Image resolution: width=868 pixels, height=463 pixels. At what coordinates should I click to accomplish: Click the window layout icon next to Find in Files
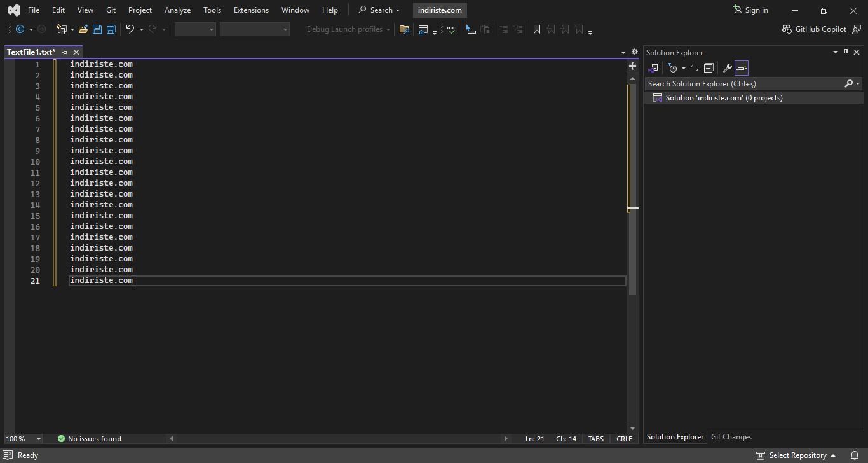point(423,29)
